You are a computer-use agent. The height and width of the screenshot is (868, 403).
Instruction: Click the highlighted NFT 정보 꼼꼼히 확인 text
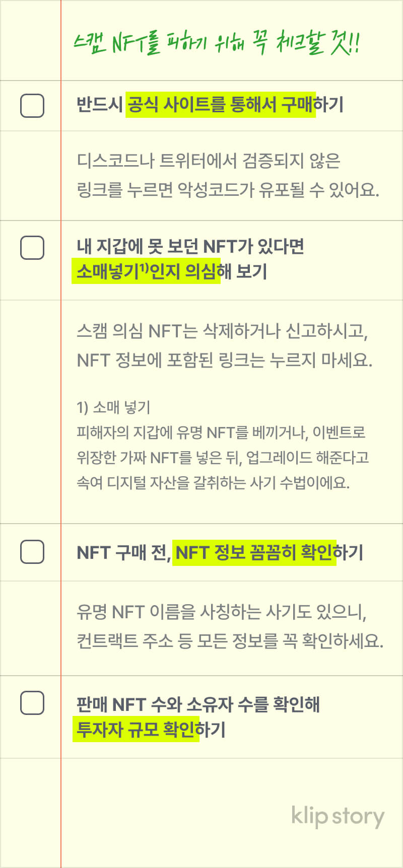[x=254, y=552]
